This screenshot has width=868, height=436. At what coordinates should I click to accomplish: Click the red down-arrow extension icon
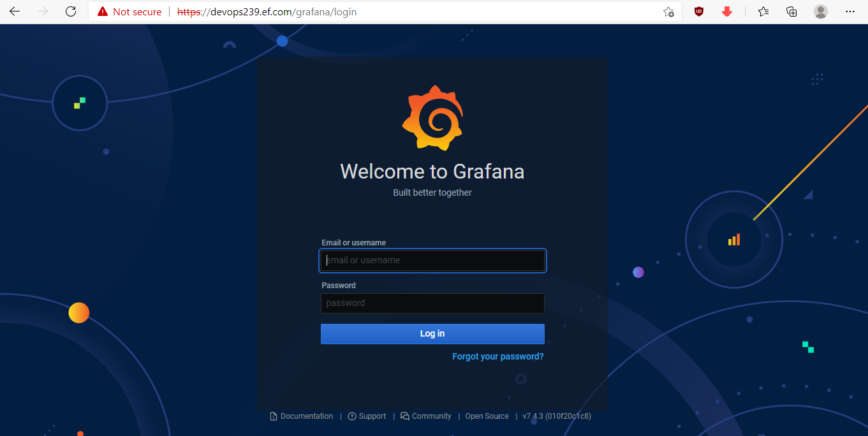click(726, 11)
